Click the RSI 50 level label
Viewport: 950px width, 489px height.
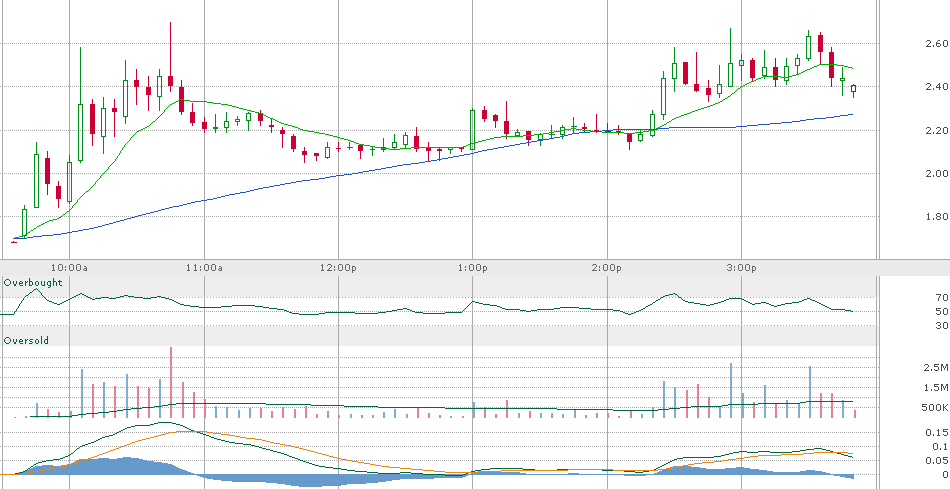(x=942, y=311)
